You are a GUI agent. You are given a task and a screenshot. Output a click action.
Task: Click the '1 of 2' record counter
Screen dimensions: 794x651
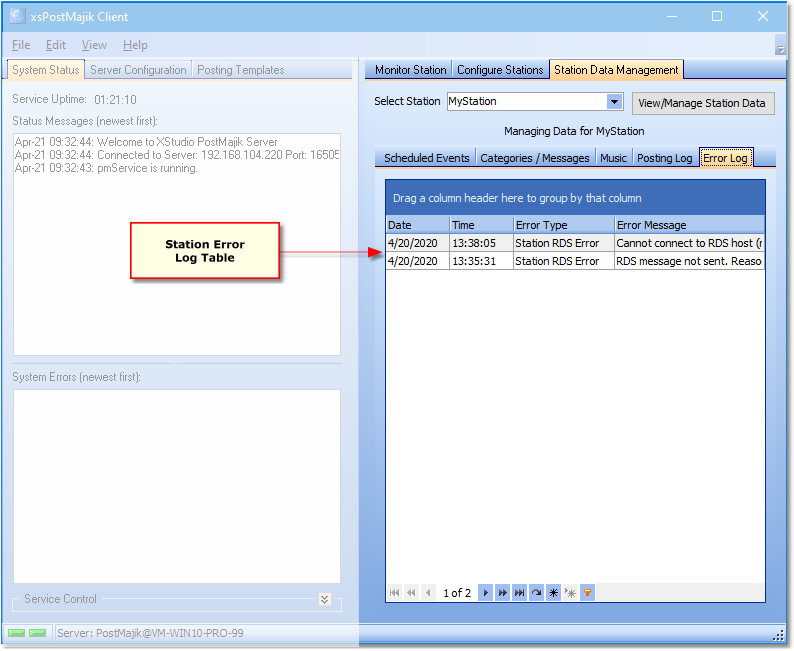tap(457, 593)
